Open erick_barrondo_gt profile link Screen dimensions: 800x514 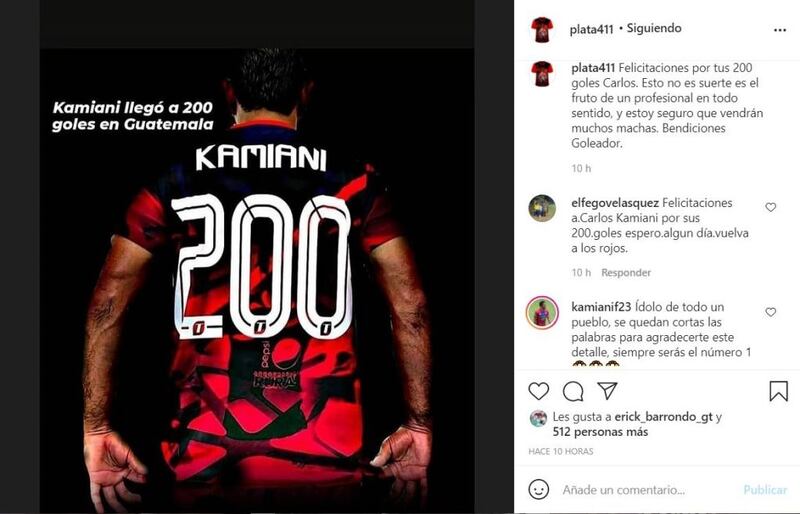tap(663, 417)
